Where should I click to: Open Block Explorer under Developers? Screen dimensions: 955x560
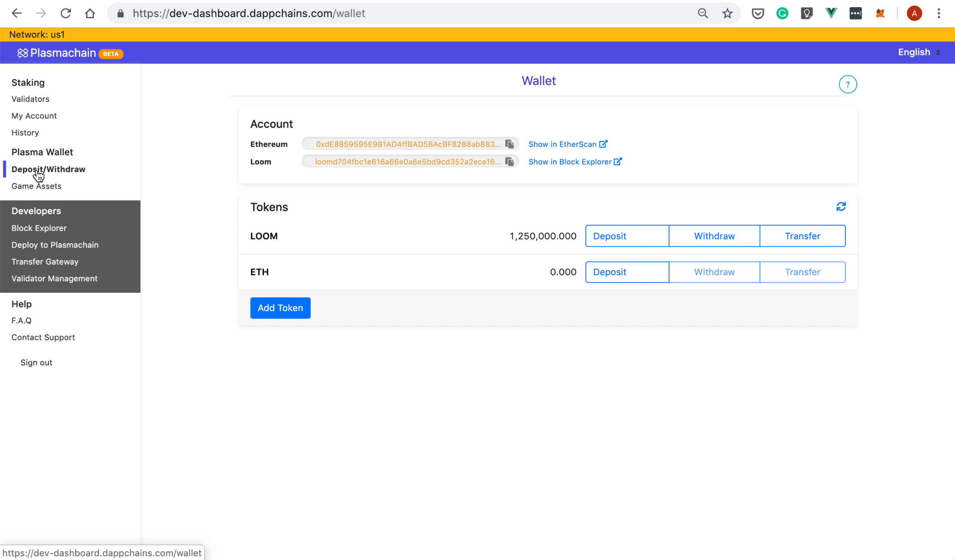39,228
